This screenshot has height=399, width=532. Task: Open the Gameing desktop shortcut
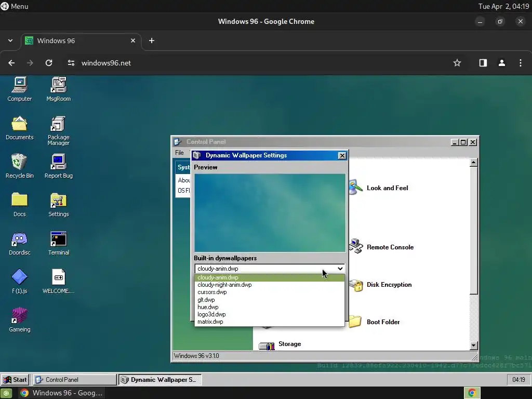[x=19, y=320]
